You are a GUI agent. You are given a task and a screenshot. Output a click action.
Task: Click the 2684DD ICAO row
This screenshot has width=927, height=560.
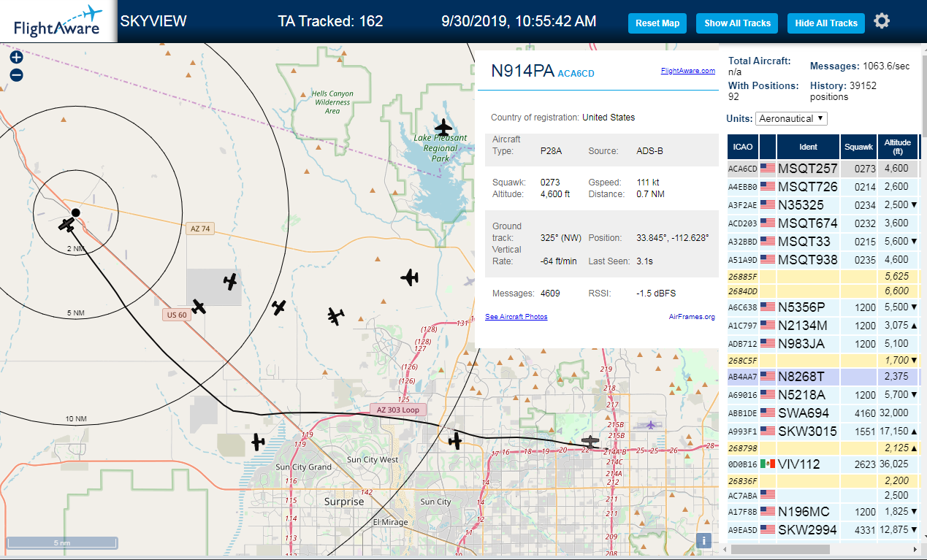coord(823,291)
